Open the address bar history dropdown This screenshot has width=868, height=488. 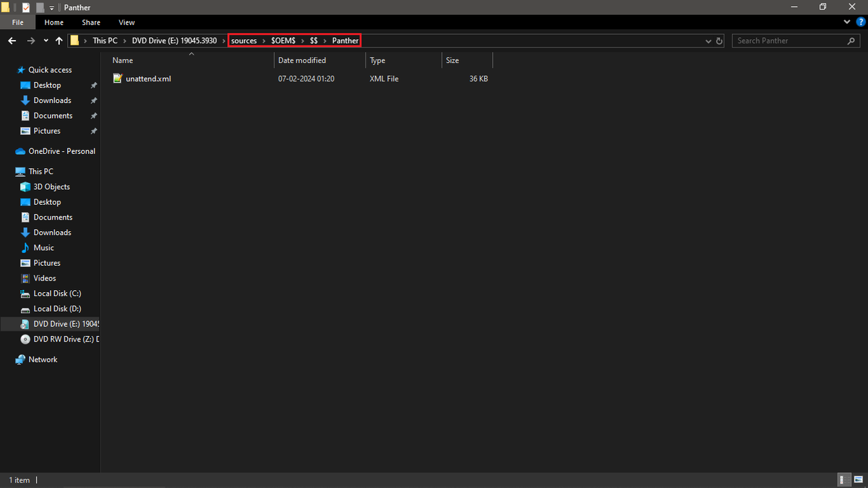(708, 41)
